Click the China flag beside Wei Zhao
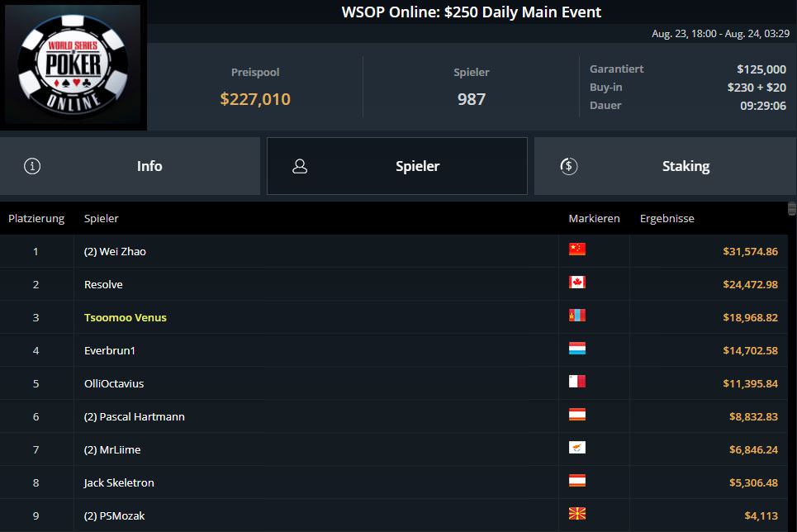The width and height of the screenshot is (797, 532). click(576, 249)
